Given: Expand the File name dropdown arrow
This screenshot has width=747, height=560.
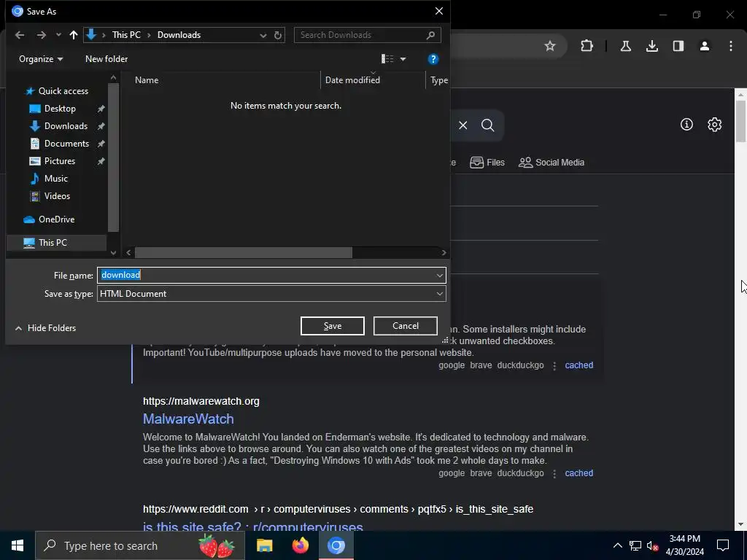Looking at the screenshot, I should [x=439, y=275].
